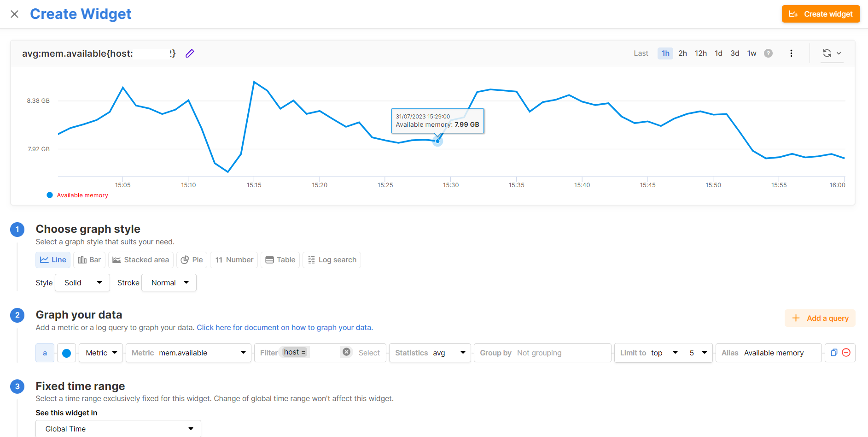Open the three-dot options menu

pyautogui.click(x=791, y=53)
